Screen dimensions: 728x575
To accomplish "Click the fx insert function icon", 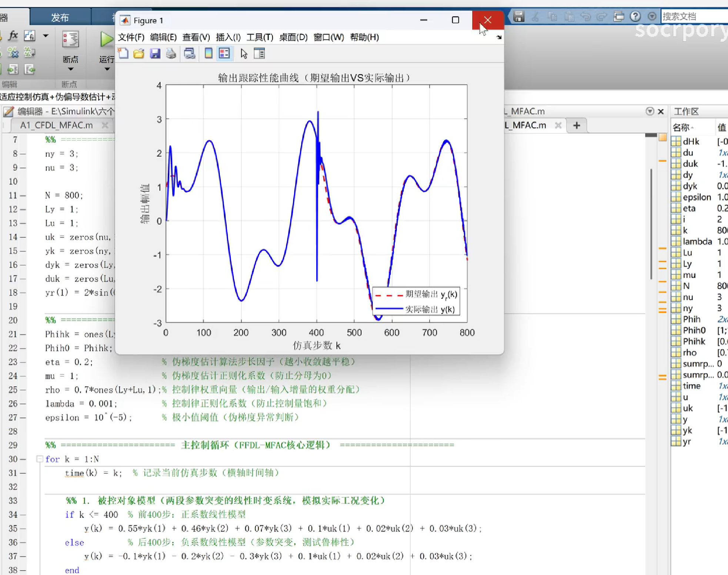I will pos(13,36).
